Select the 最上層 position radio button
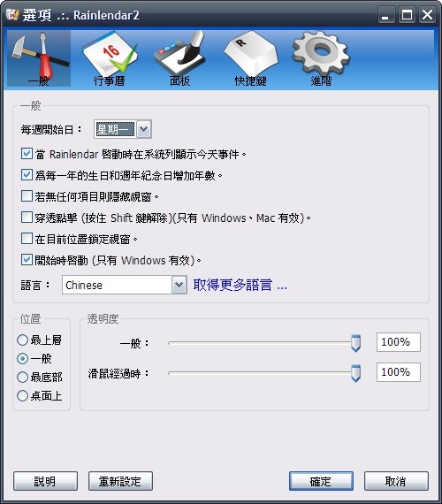442x504 pixels. (22, 340)
